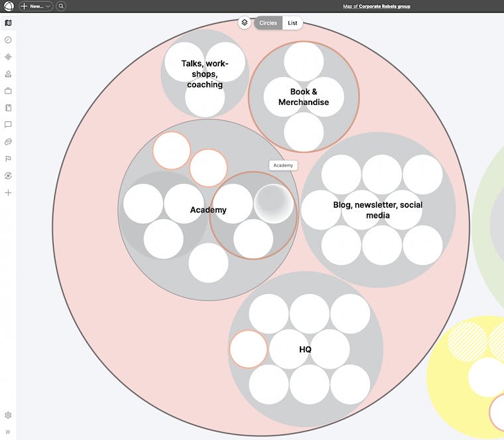Image resolution: width=504 pixels, height=440 pixels.
Task: Open the layers icon beside Circles
Action: pos(245,23)
